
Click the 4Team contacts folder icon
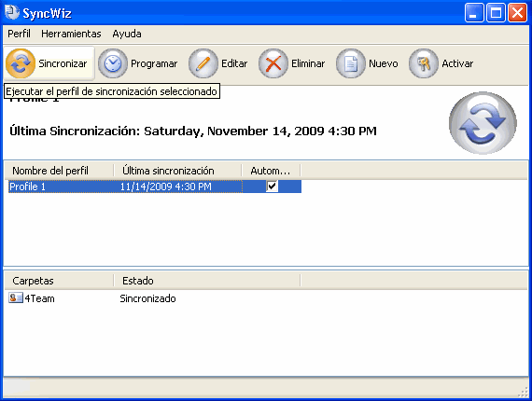(x=16, y=298)
